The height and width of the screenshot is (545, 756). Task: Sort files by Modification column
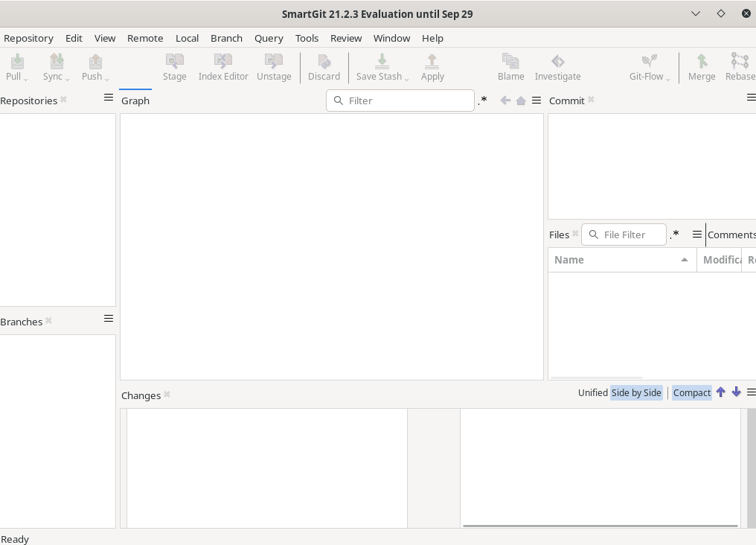pyautogui.click(x=720, y=260)
